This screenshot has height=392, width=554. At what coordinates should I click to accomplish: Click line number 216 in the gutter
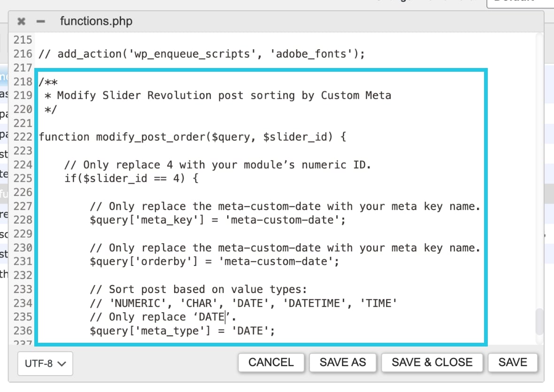23,53
